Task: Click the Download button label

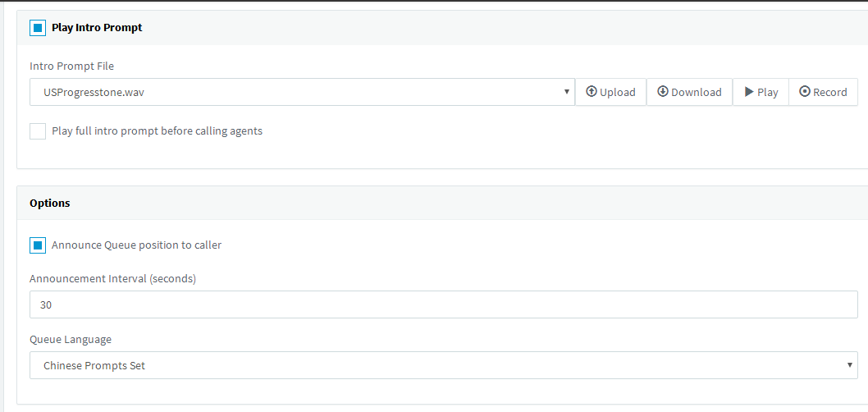Action: pos(697,93)
